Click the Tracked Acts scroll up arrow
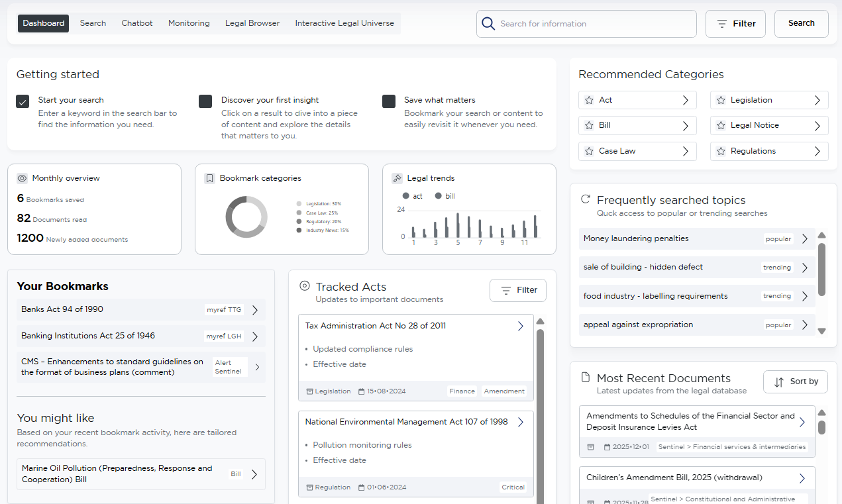The height and width of the screenshot is (504, 842). pyautogui.click(x=540, y=322)
